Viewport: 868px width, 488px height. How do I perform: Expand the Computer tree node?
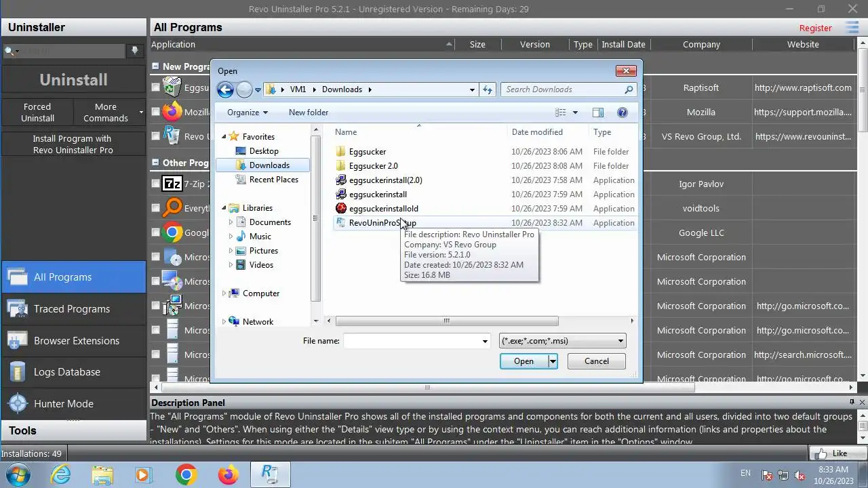(x=224, y=293)
